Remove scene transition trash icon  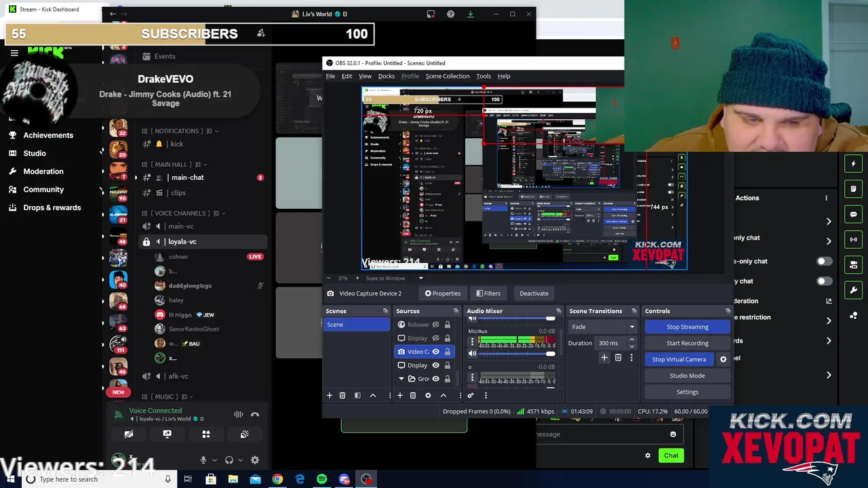(618, 358)
